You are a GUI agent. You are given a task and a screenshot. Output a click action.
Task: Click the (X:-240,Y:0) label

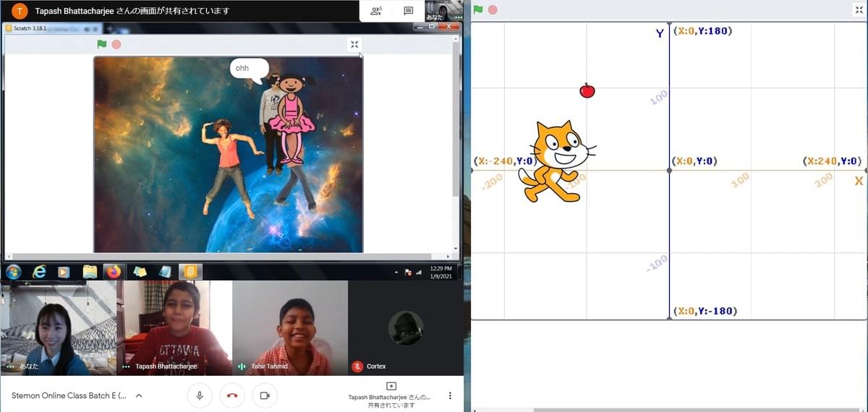click(504, 161)
